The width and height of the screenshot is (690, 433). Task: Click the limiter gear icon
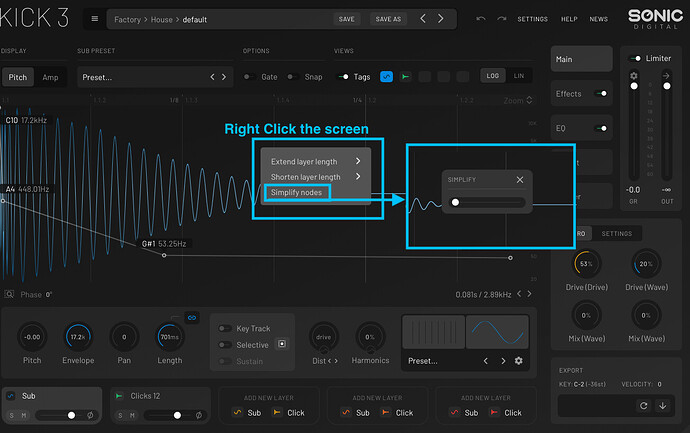(633, 75)
